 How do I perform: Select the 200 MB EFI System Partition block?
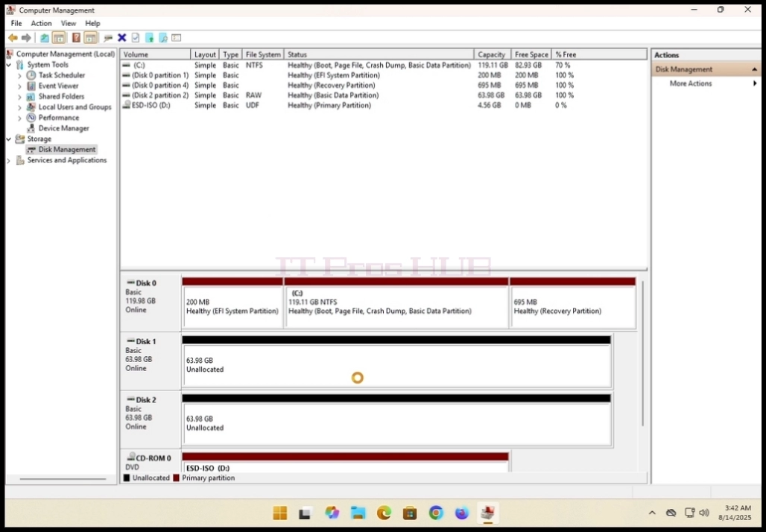(x=232, y=303)
